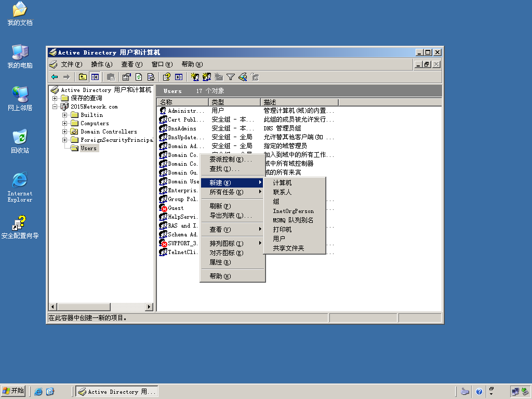Screen dimensions: 532x399
Task: Choose 对齐图标(E) from context menu
Action: (232, 253)
